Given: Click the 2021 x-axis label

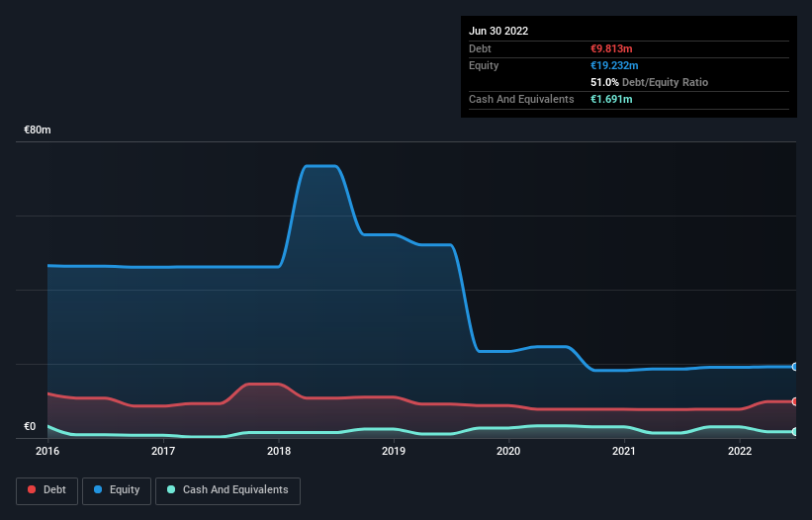Looking at the screenshot, I should 624,451.
